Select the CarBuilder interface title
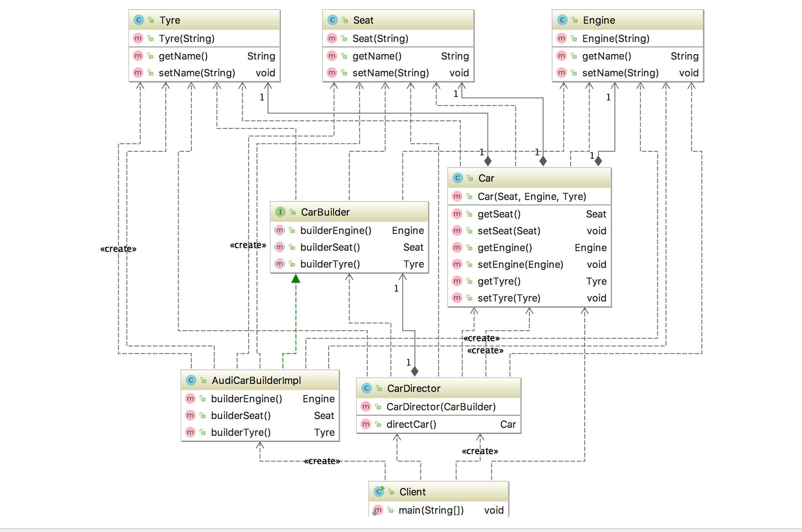 [325, 212]
